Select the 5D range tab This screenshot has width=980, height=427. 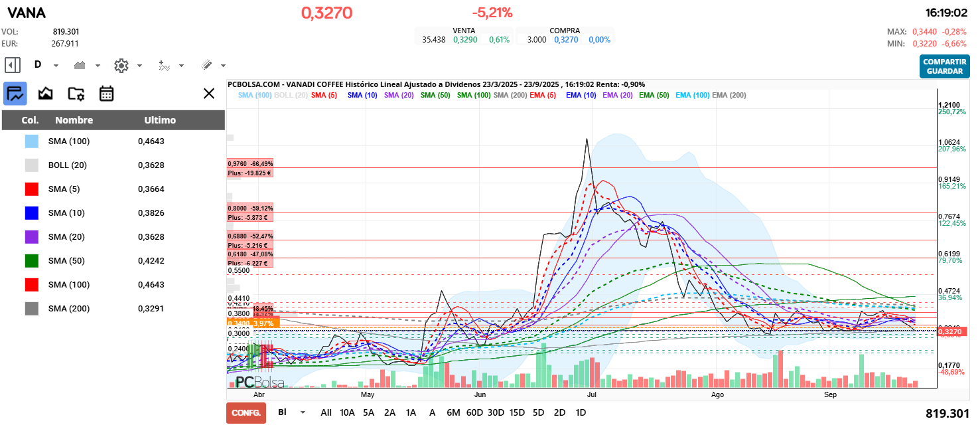(538, 412)
